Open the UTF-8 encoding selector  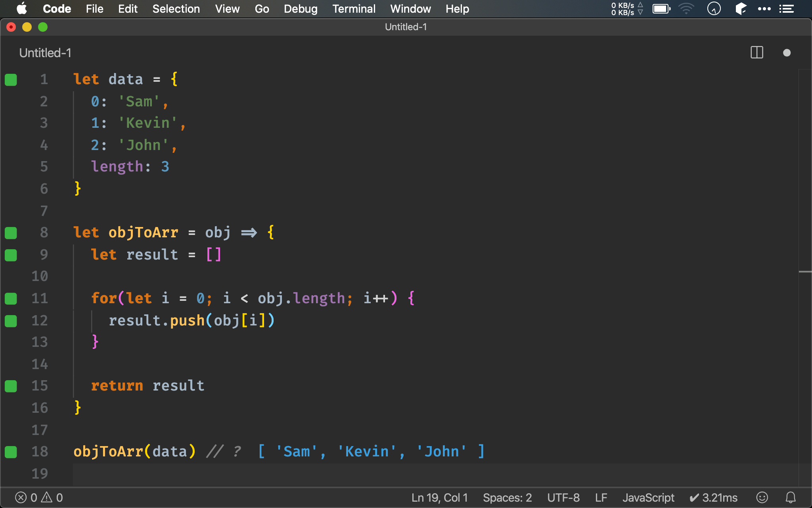(563, 497)
